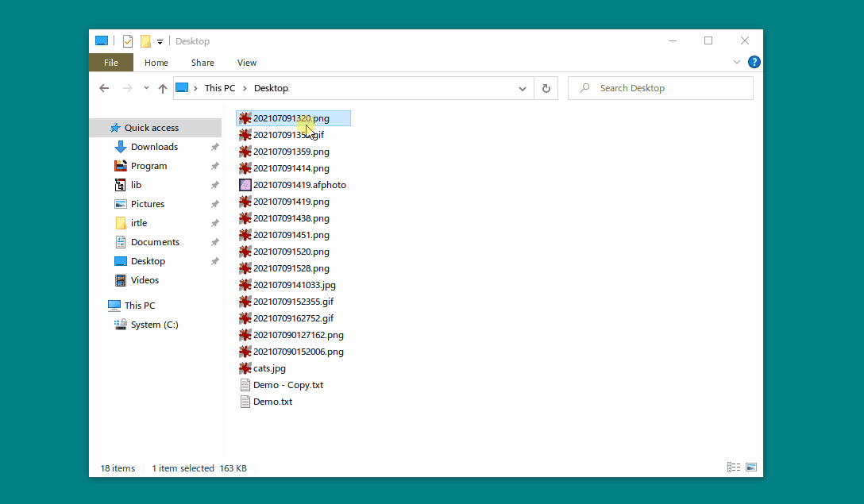Open the address bar history dropdown
The height and width of the screenshot is (504, 864).
click(x=523, y=88)
